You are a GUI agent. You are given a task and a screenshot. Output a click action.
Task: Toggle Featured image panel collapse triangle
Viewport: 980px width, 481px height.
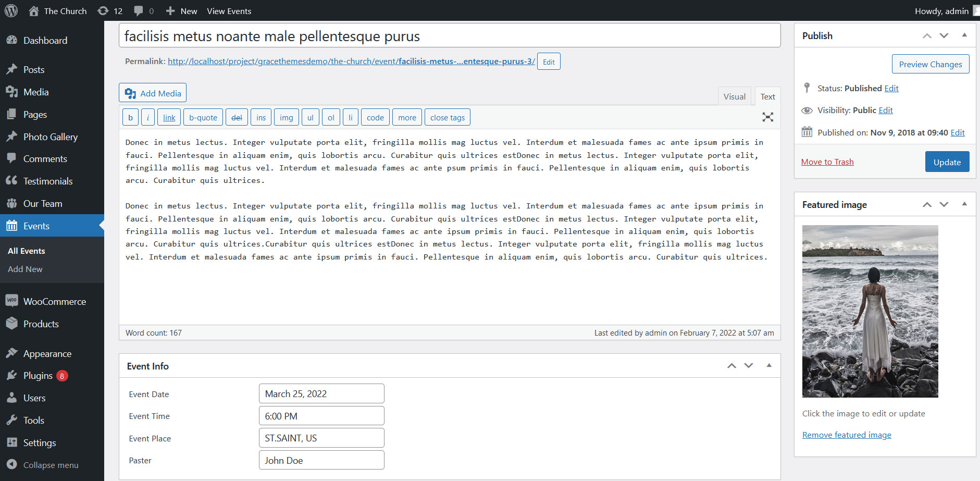[964, 204]
